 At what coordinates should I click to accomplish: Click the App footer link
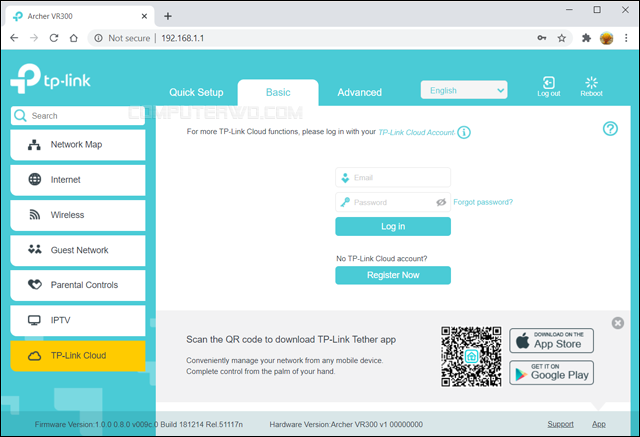click(599, 424)
